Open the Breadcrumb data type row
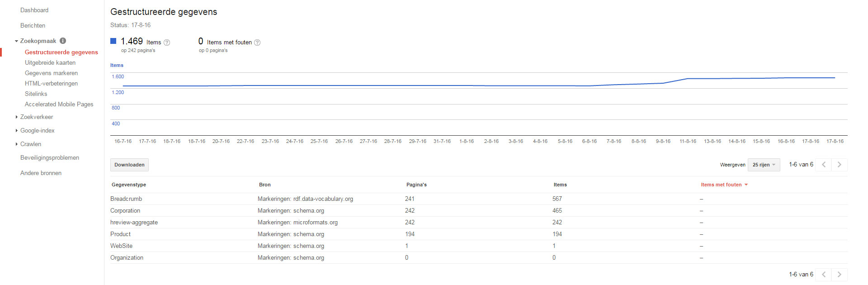 pyautogui.click(x=126, y=199)
